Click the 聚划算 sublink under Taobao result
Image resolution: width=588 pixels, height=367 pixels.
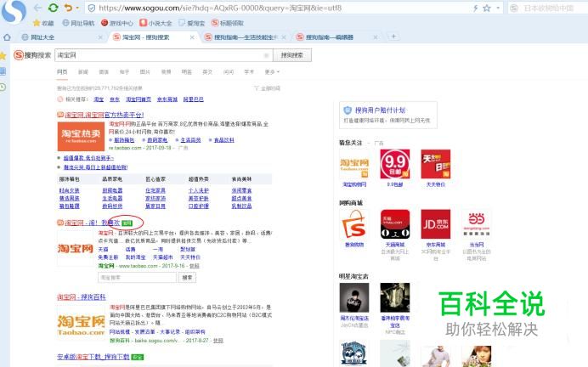(x=188, y=249)
